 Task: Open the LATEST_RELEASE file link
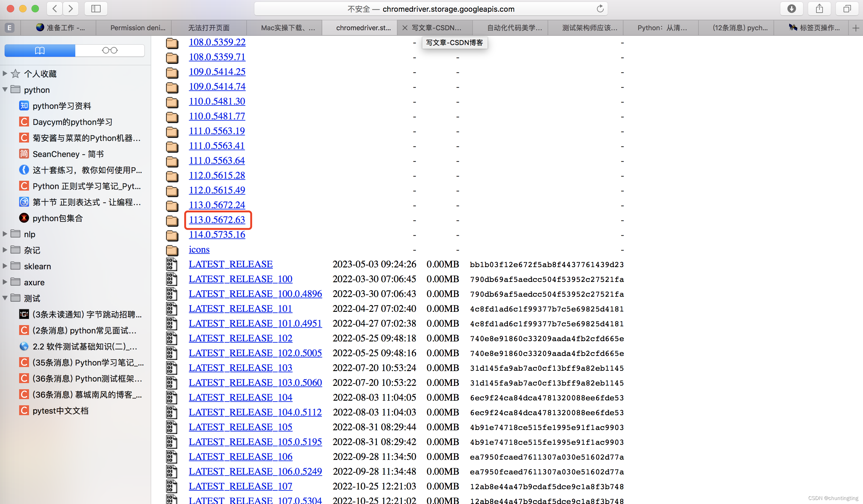(231, 264)
